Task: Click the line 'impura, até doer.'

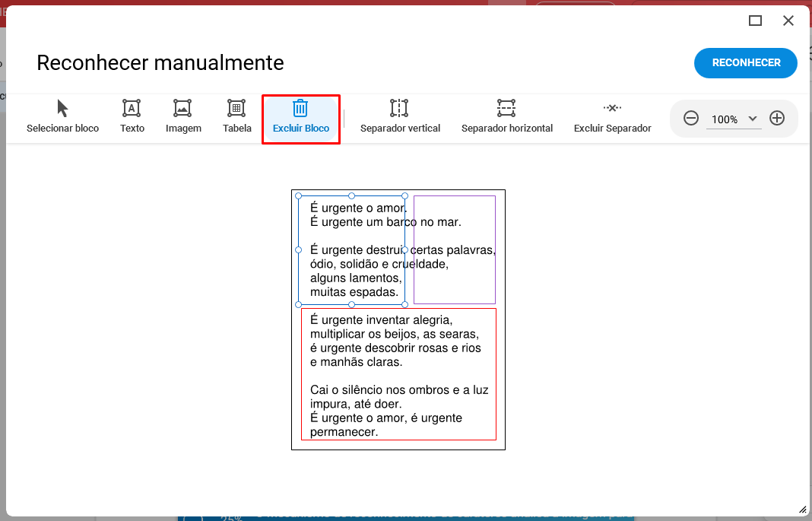Action: pos(356,404)
